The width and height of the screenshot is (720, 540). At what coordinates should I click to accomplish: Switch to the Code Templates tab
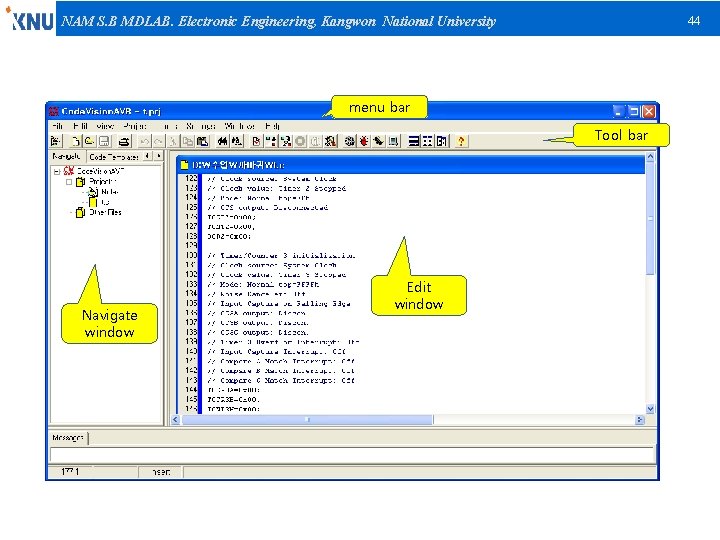click(114, 157)
